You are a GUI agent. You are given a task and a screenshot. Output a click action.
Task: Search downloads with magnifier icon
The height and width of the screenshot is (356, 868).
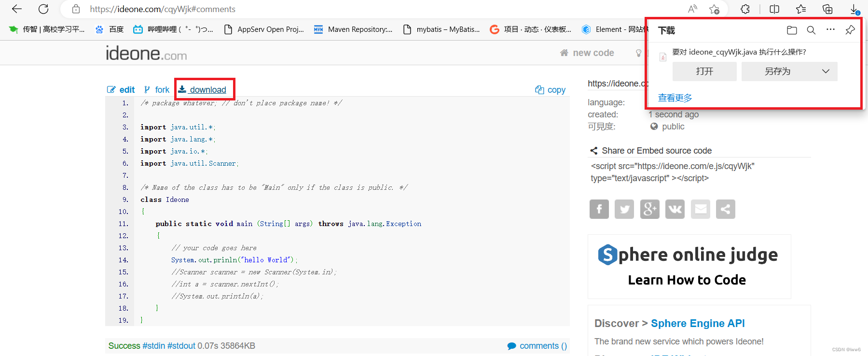[x=811, y=30]
